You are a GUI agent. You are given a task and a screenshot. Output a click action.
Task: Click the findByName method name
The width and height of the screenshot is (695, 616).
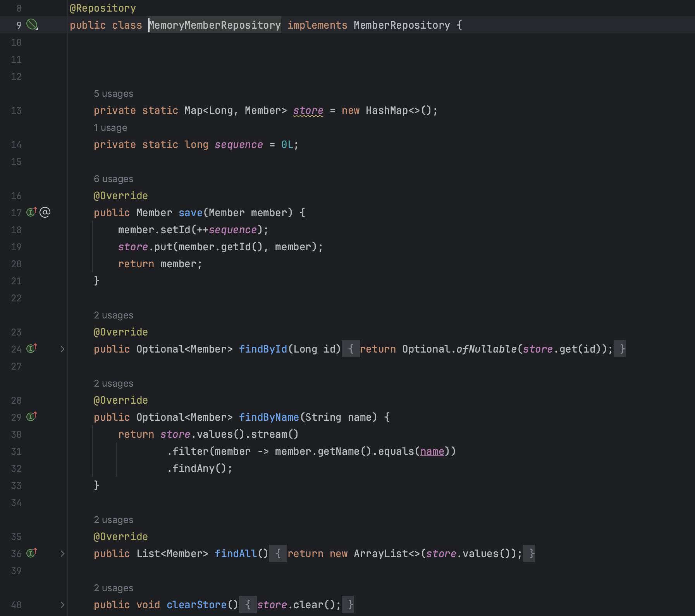click(x=269, y=418)
